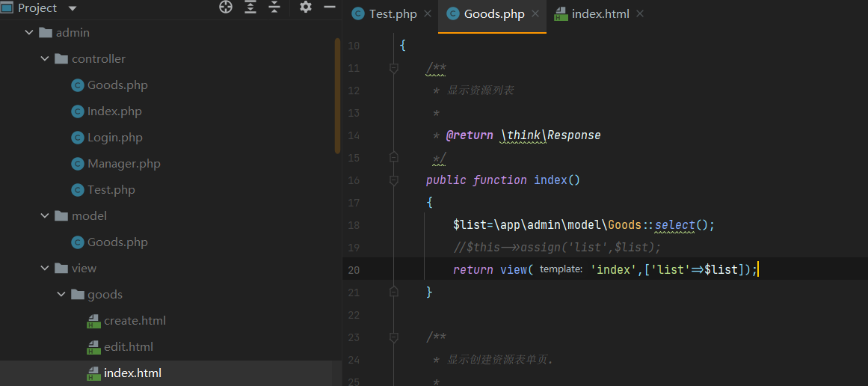868x386 pixels.
Task: Click the locate file target icon
Action: tap(226, 7)
